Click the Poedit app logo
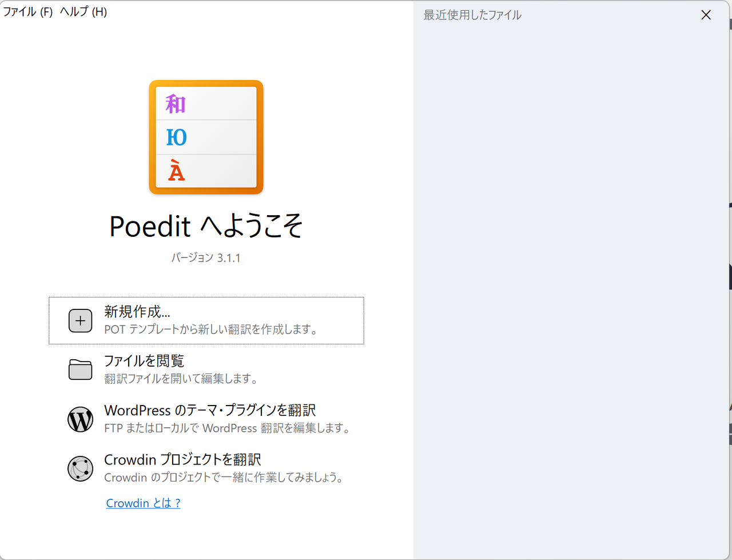The height and width of the screenshot is (560, 732). click(206, 137)
